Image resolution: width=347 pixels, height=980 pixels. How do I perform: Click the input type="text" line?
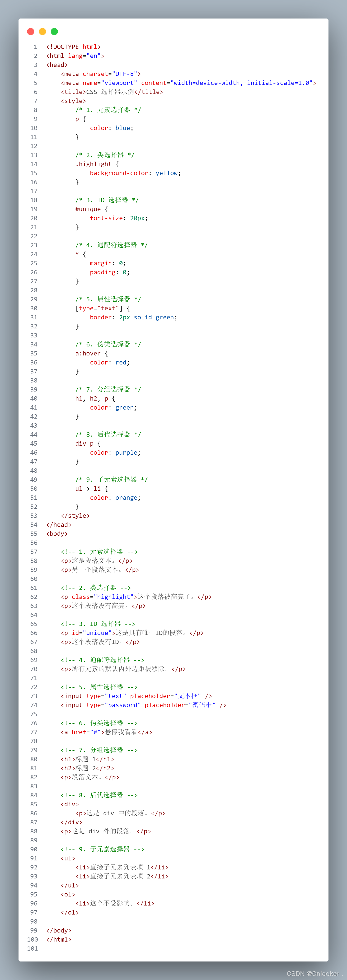pos(136,696)
